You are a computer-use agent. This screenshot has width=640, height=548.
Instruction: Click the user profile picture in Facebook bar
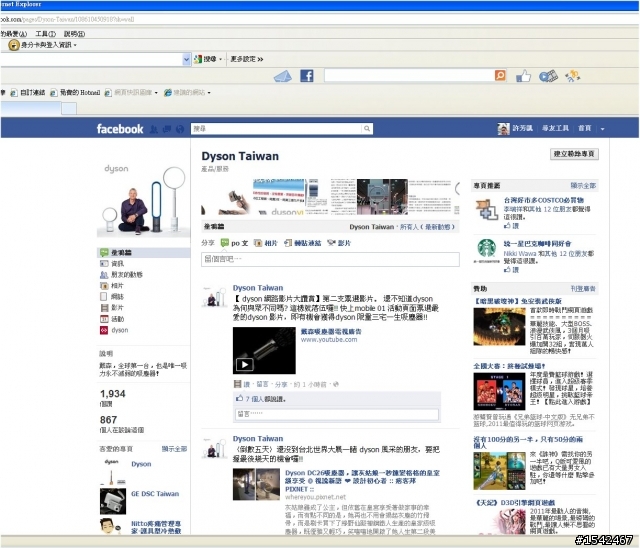tap(503, 129)
